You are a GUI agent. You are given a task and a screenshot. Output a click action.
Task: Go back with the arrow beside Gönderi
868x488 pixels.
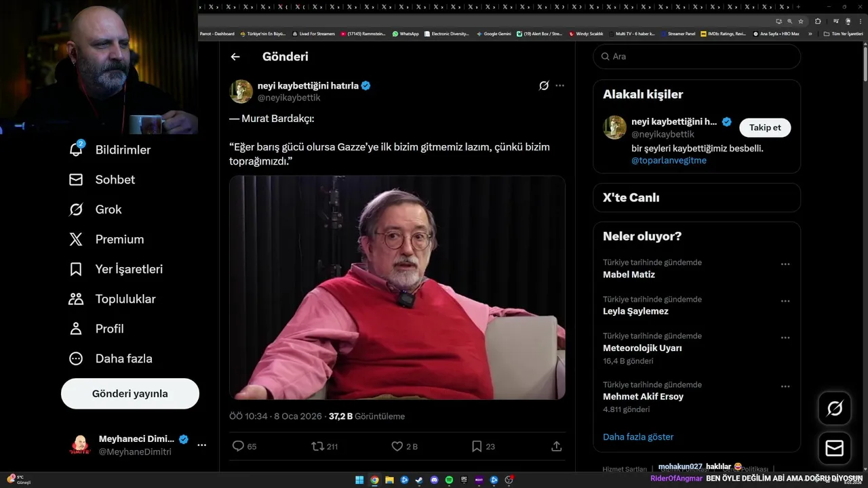tap(235, 57)
